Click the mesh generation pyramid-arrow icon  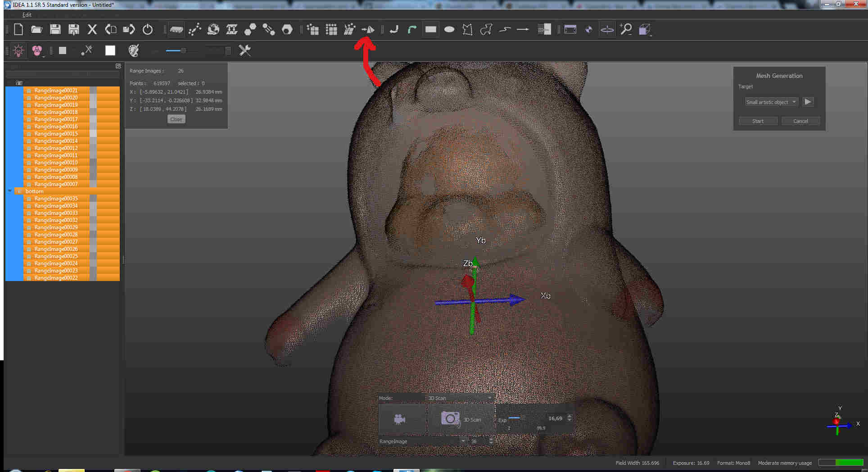[368, 30]
